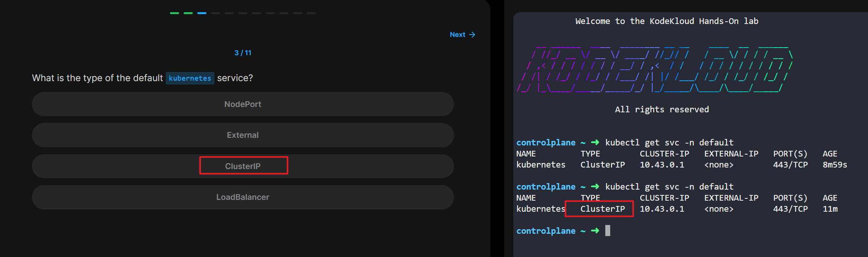The height and width of the screenshot is (257, 868).
Task: Click the arrow icon beside Next
Action: click(472, 35)
